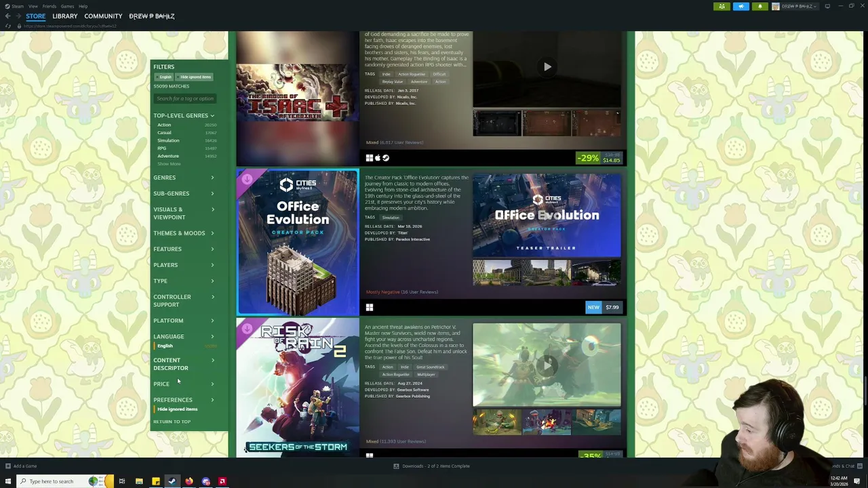Open the blue announcements megaphone button
Viewport: 868px width, 488px height.
pos(741,6)
